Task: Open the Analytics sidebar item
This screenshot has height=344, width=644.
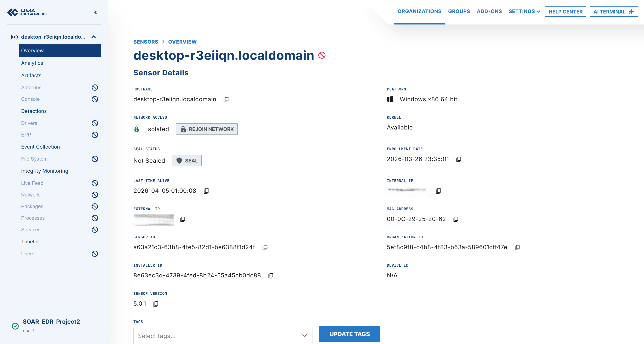Action: (x=32, y=63)
